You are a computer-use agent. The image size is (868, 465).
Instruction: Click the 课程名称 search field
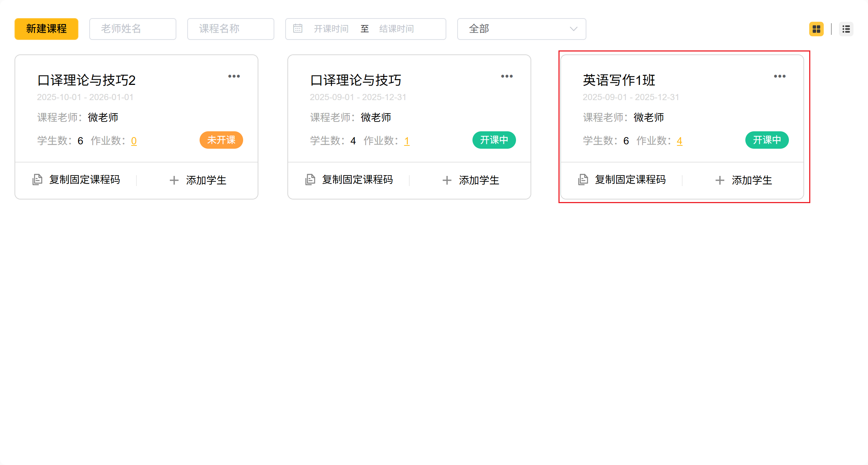[231, 29]
